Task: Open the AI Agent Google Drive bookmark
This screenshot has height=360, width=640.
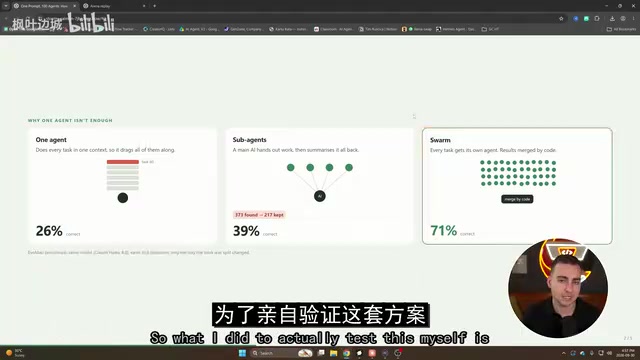Action: [199, 29]
